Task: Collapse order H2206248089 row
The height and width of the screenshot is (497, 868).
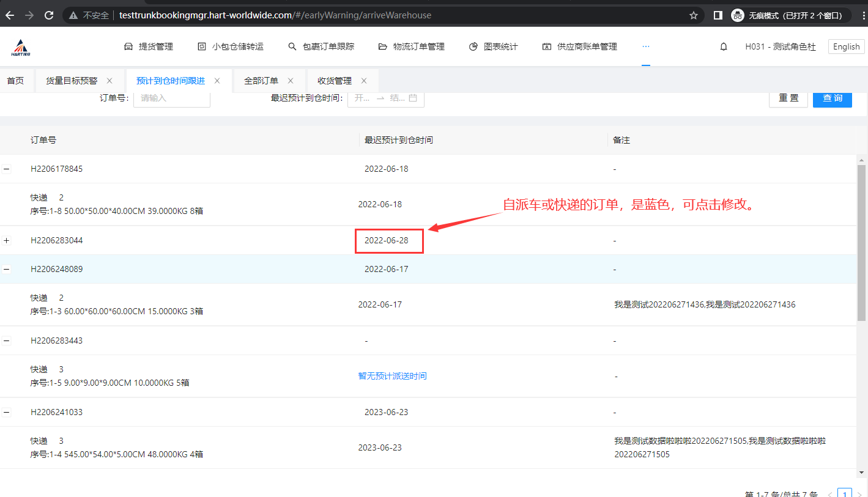Action: coord(7,270)
